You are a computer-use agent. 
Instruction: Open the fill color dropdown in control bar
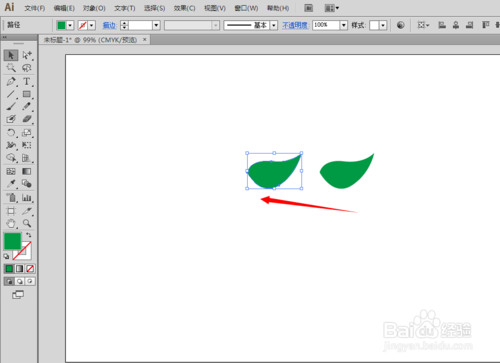click(70, 25)
